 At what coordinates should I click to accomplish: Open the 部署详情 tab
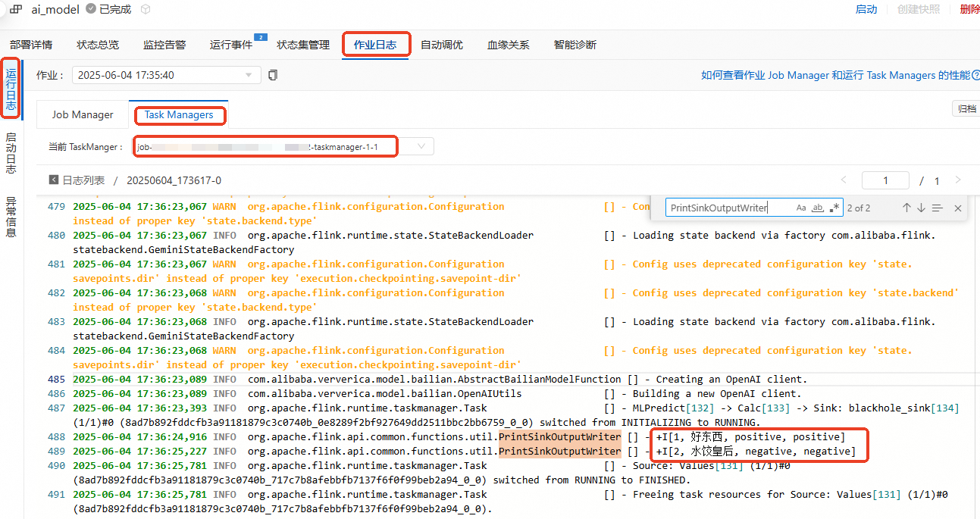point(31,45)
